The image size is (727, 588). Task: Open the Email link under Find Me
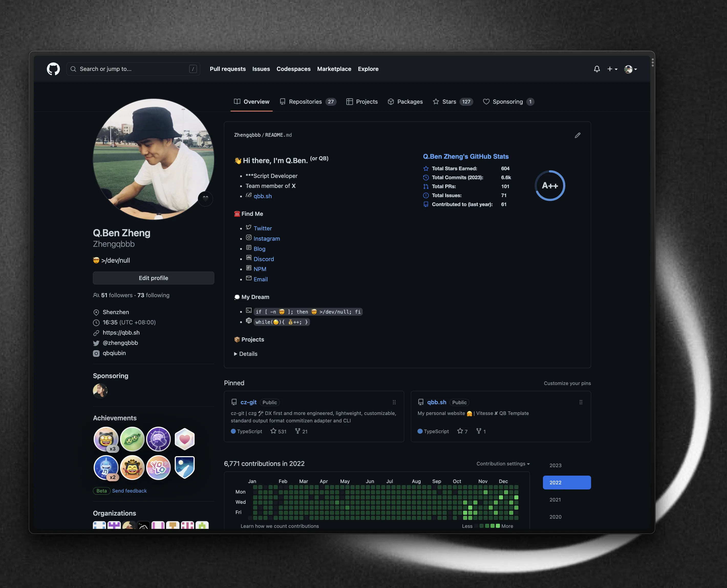(260, 280)
